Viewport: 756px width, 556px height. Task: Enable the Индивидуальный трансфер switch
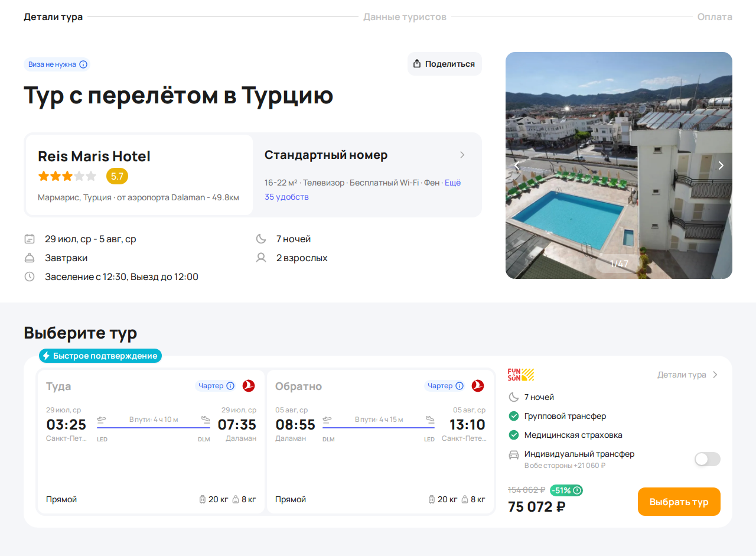pyautogui.click(x=708, y=459)
